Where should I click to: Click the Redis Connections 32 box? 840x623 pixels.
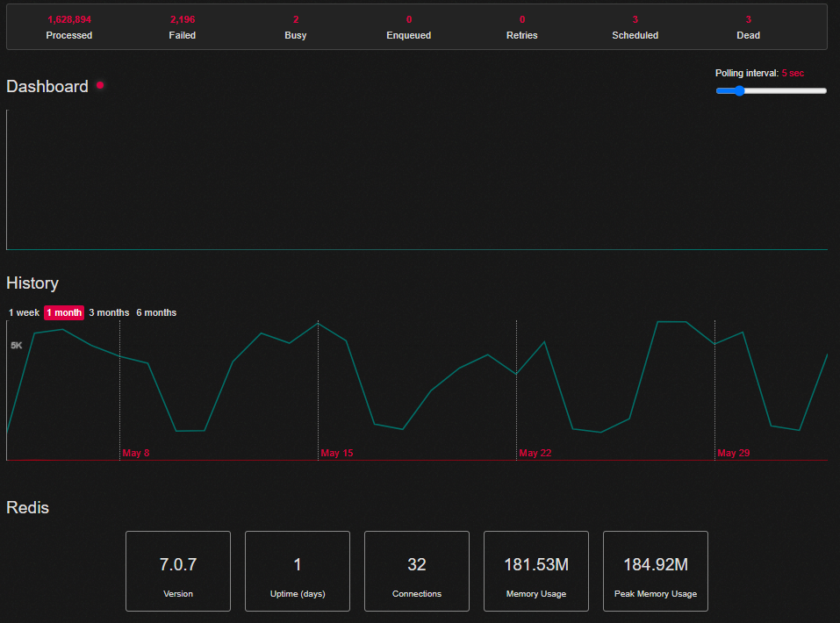[x=417, y=571]
